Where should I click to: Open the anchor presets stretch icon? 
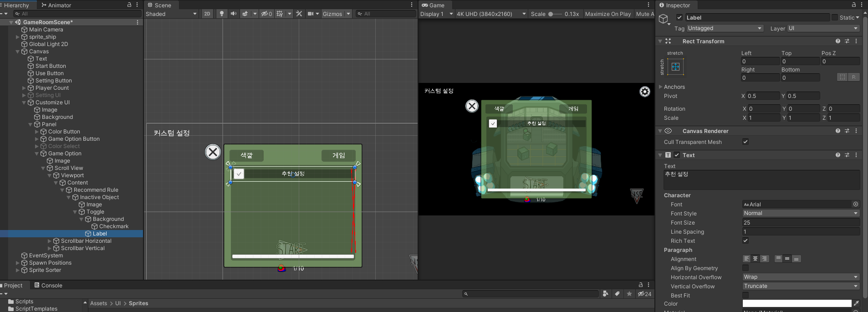pyautogui.click(x=675, y=67)
